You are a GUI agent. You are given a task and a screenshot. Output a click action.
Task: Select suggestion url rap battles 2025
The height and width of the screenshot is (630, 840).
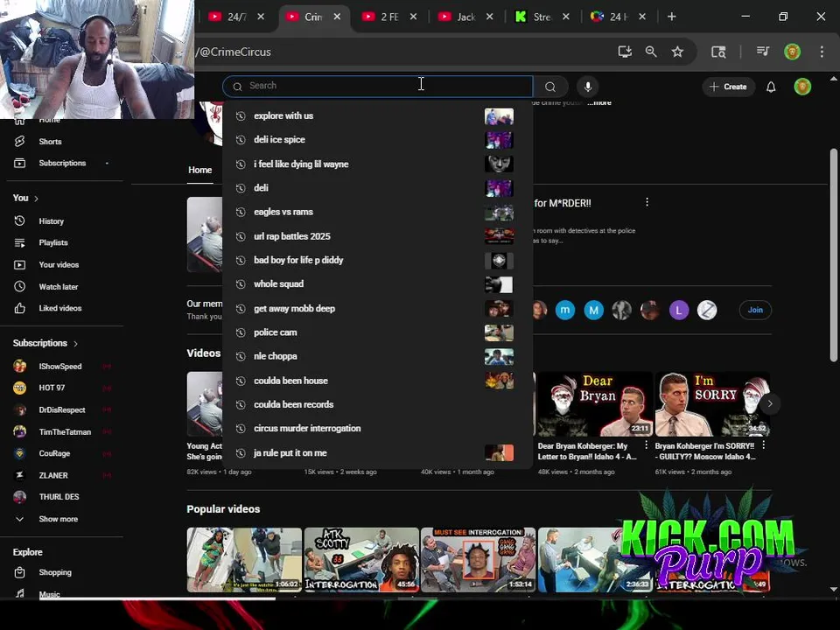(x=378, y=236)
